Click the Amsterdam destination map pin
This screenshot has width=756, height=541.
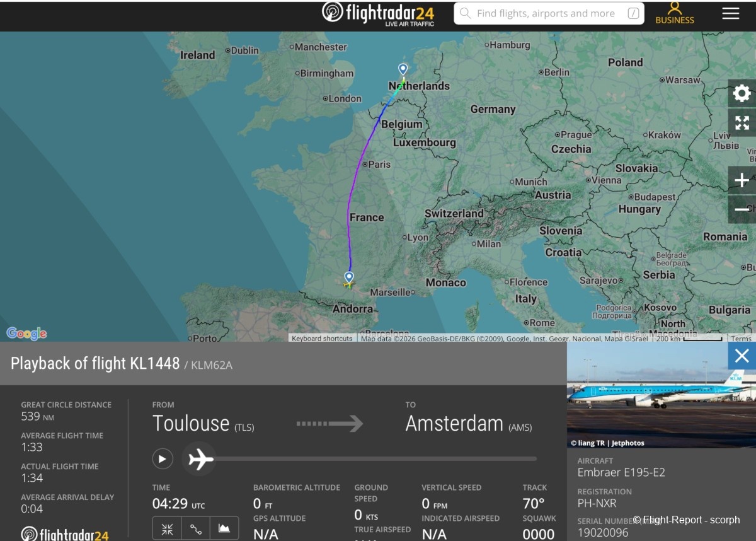coord(403,69)
